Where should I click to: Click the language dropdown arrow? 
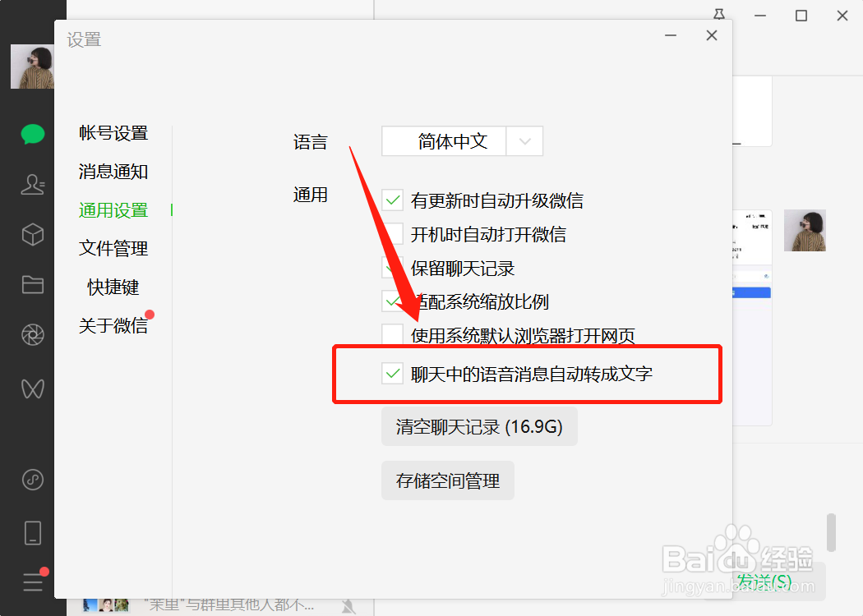coord(524,141)
